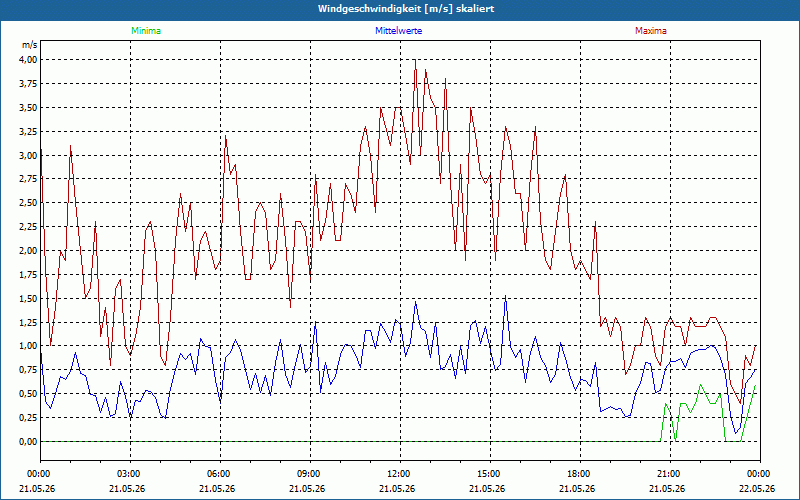The image size is (800, 500).
Task: Select the 1,50 y-axis value
Action: click(x=28, y=298)
